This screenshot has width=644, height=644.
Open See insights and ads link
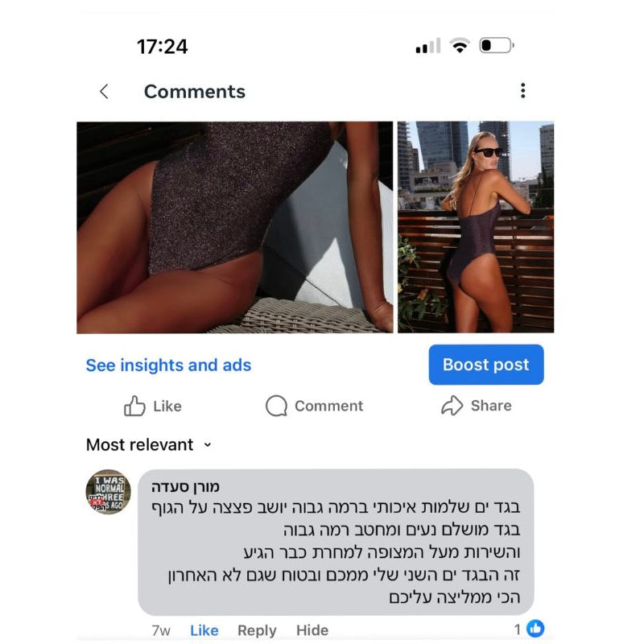click(168, 365)
